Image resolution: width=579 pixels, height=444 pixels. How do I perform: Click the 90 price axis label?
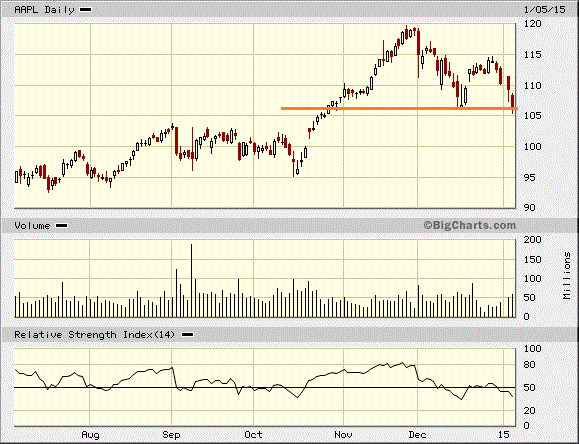(x=530, y=208)
